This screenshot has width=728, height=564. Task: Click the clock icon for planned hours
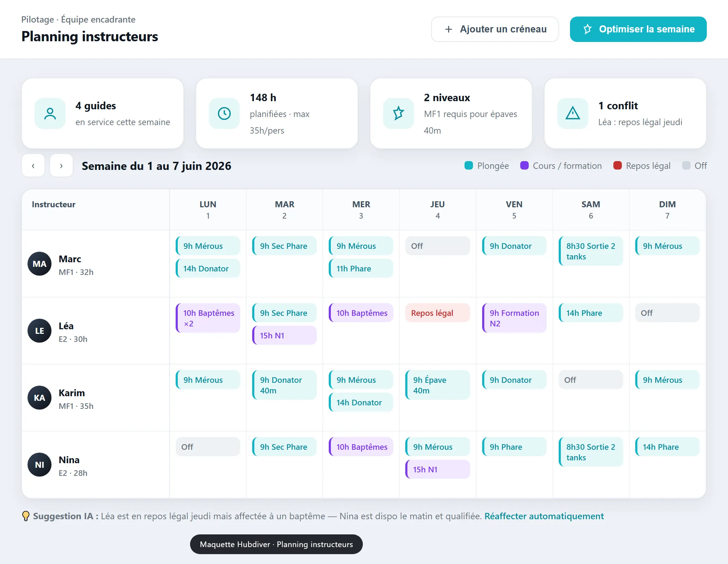tap(224, 114)
